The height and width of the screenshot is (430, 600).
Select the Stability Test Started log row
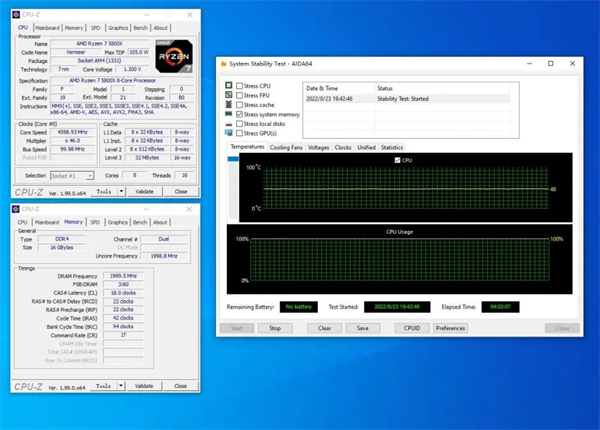click(x=400, y=101)
